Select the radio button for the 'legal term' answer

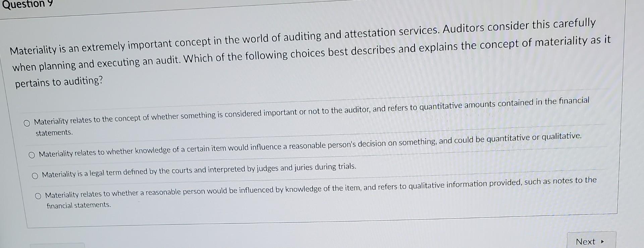coord(35,176)
